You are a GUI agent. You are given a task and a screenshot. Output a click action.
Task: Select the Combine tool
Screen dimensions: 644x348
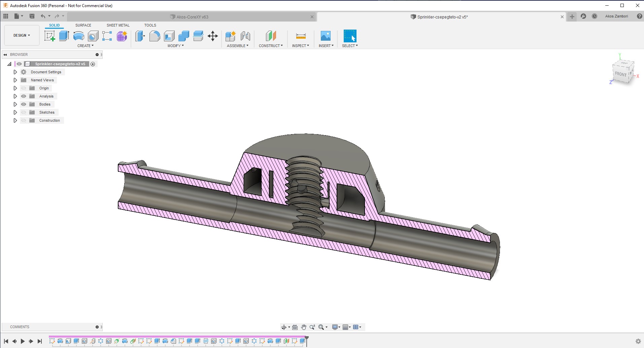[184, 36]
